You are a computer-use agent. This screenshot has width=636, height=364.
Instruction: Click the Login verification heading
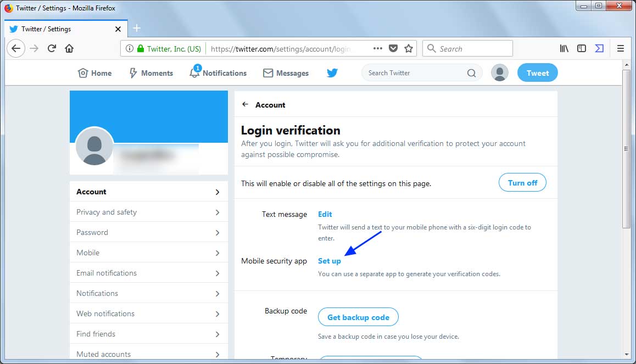pyautogui.click(x=291, y=130)
